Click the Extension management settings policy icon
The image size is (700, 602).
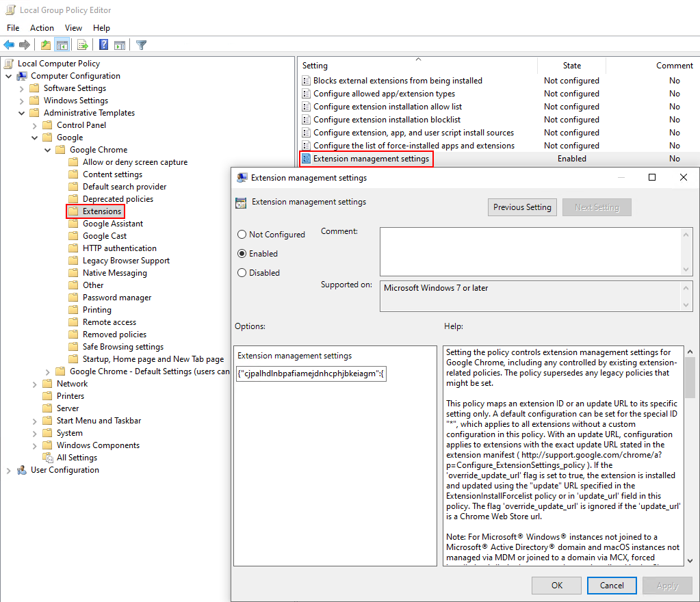[307, 159]
